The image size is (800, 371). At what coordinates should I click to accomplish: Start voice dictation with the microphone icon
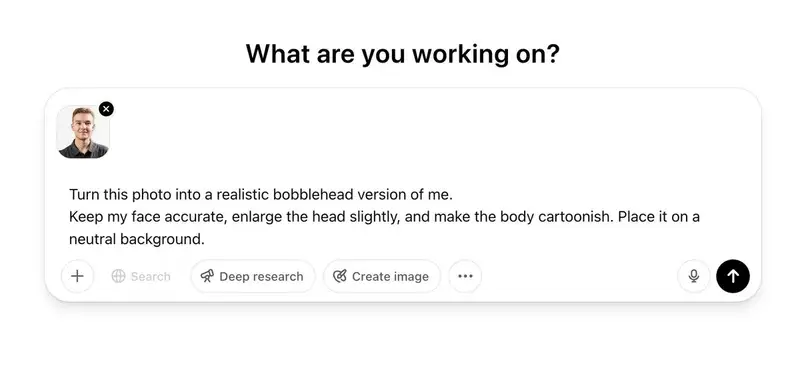pyautogui.click(x=693, y=276)
